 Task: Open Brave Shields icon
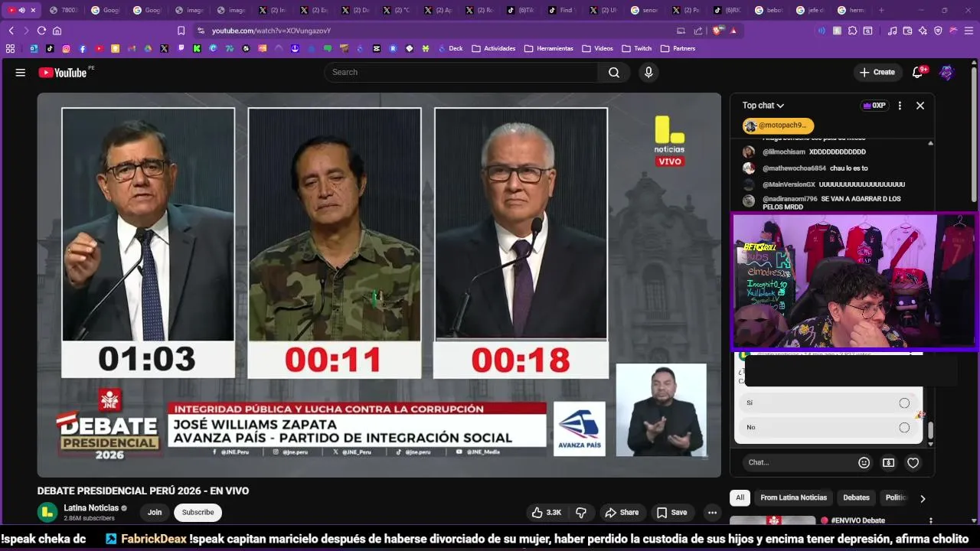(x=717, y=31)
